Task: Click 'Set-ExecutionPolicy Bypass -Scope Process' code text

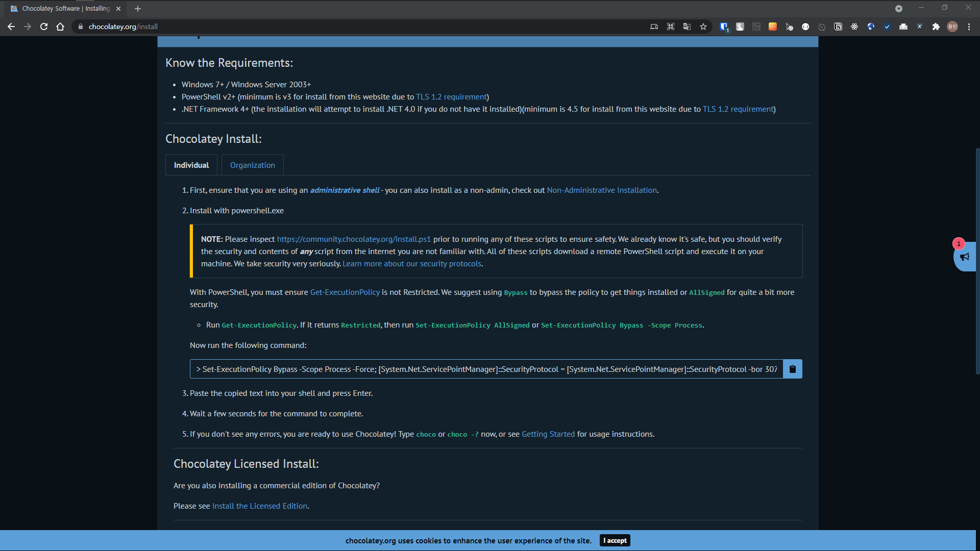Action: (622, 325)
